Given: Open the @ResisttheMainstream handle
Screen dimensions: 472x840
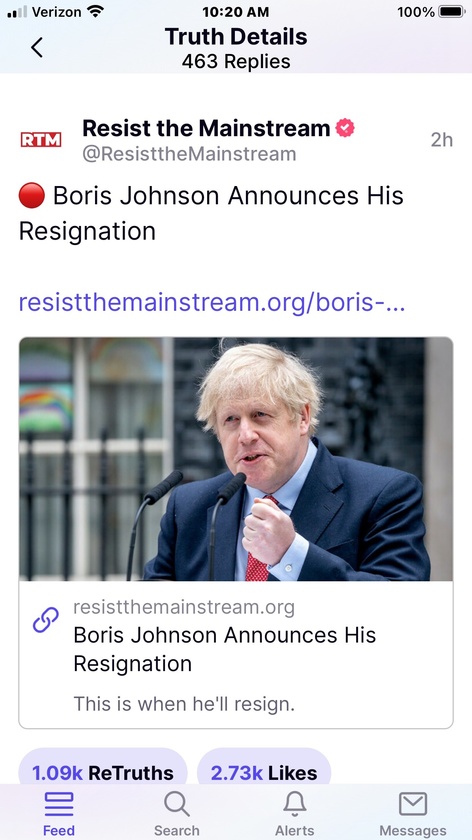Looking at the screenshot, I should pos(189,154).
